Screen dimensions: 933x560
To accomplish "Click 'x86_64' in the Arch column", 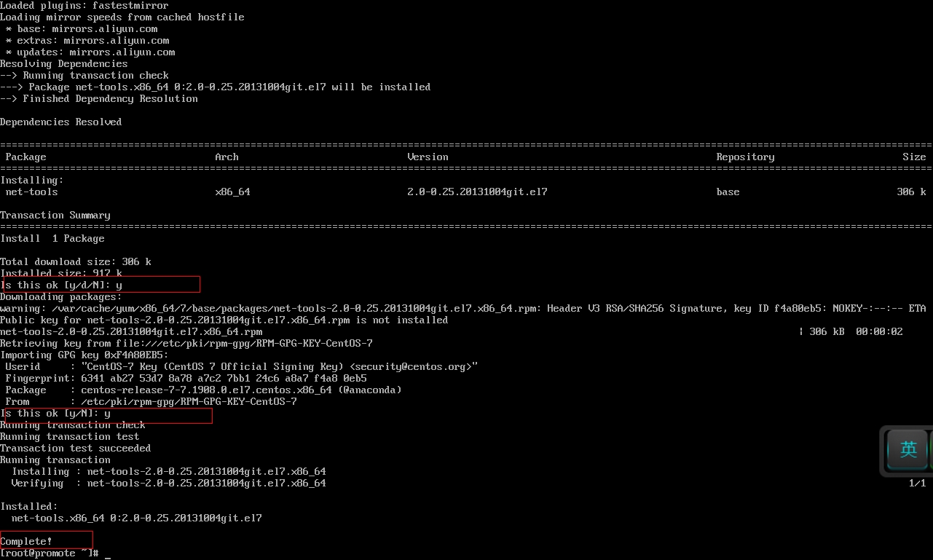I will click(233, 192).
